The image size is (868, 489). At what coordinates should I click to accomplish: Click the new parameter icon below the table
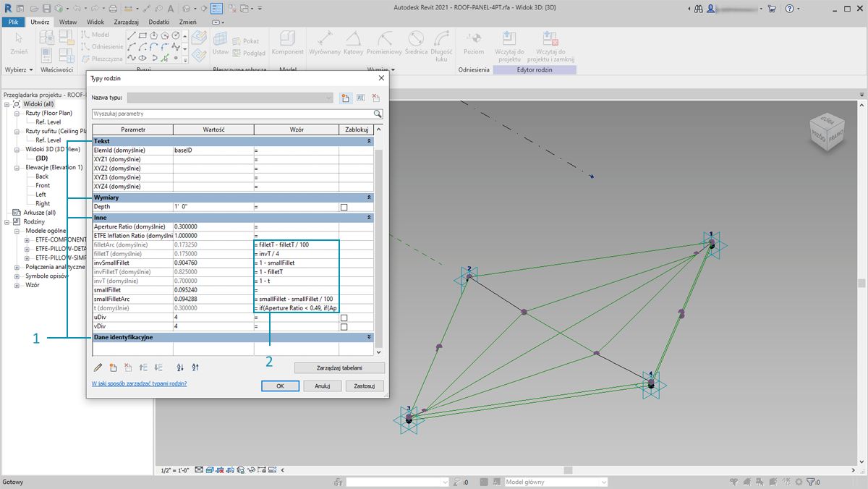[113, 367]
